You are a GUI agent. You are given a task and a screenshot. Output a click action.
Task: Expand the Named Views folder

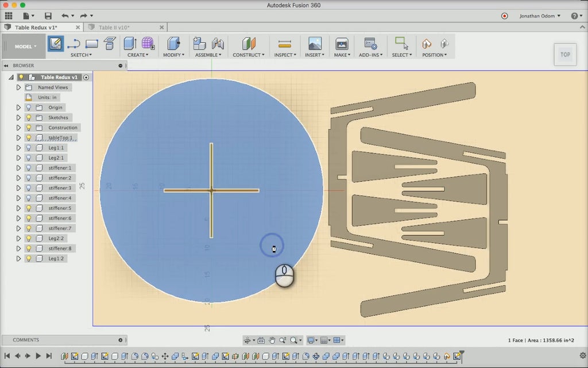click(x=18, y=87)
